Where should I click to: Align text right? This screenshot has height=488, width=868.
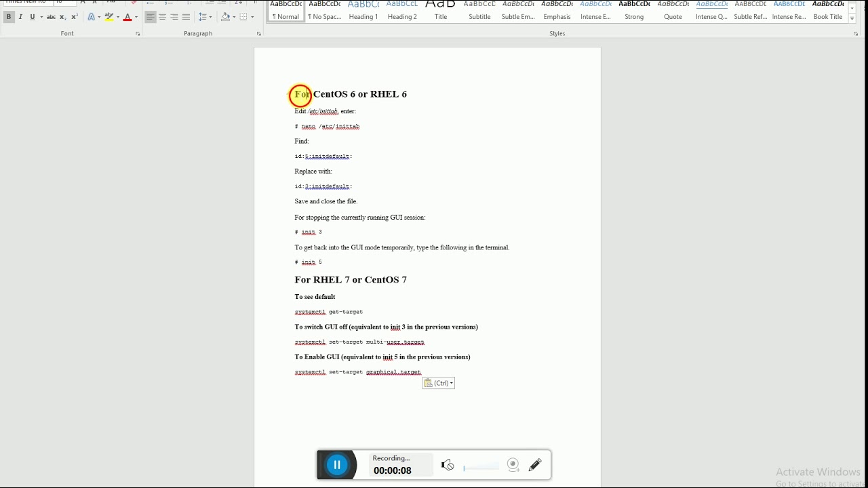click(174, 17)
